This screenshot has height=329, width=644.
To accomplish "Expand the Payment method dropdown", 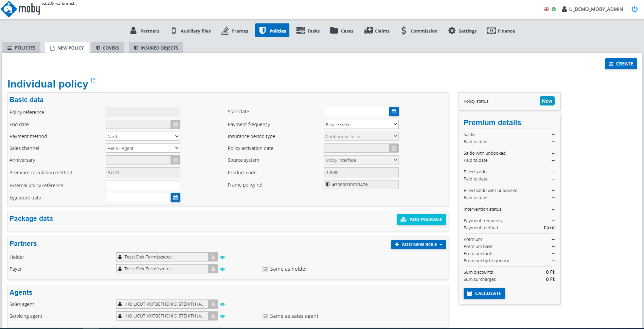I will (143, 136).
